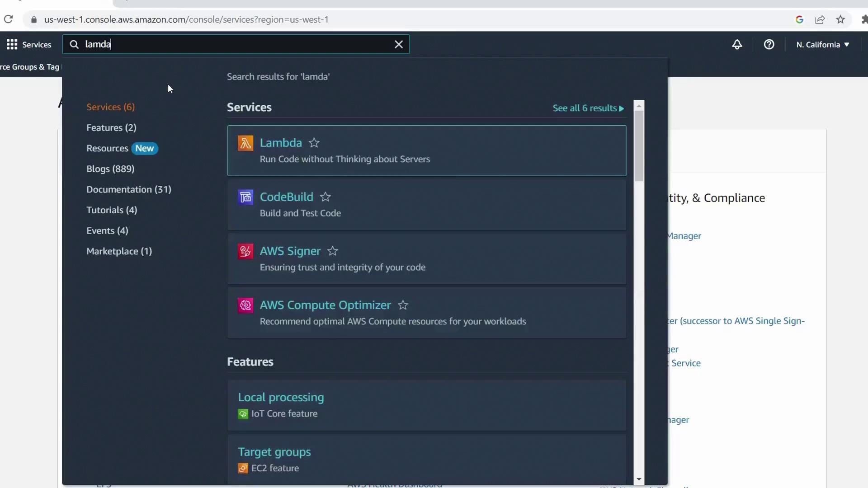This screenshot has width=868, height=488.
Task: Toggle the CodeBuild favorite star
Action: pyautogui.click(x=325, y=197)
